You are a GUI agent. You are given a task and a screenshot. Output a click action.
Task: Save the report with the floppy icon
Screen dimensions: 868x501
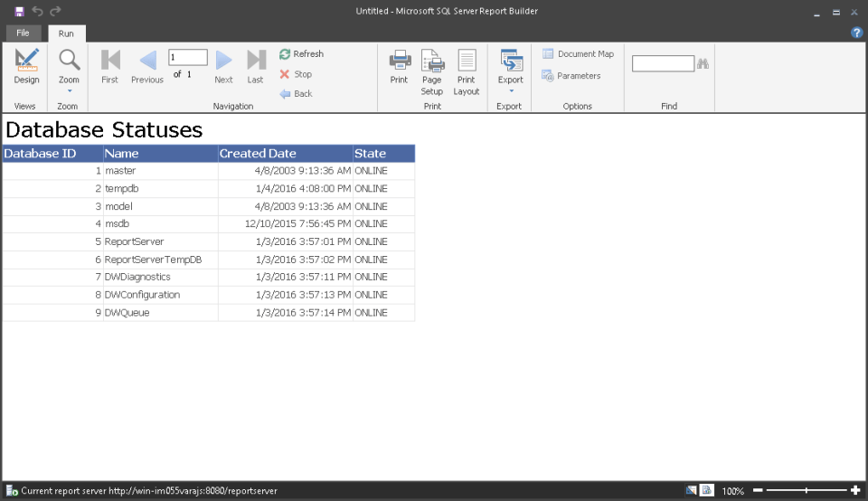(19, 11)
